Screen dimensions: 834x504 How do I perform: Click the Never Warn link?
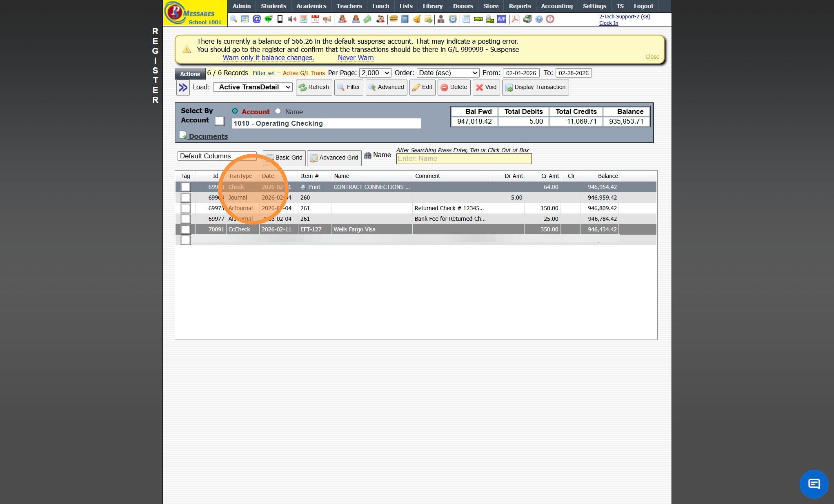pyautogui.click(x=356, y=58)
